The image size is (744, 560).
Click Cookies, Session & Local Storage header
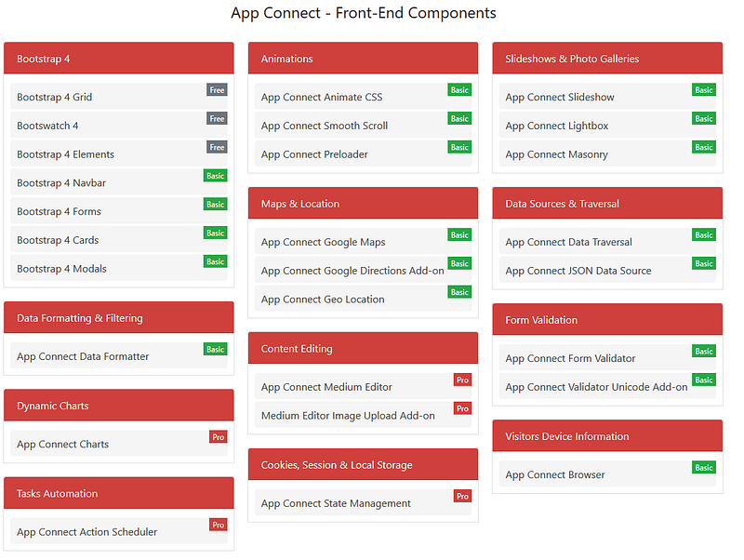363,464
